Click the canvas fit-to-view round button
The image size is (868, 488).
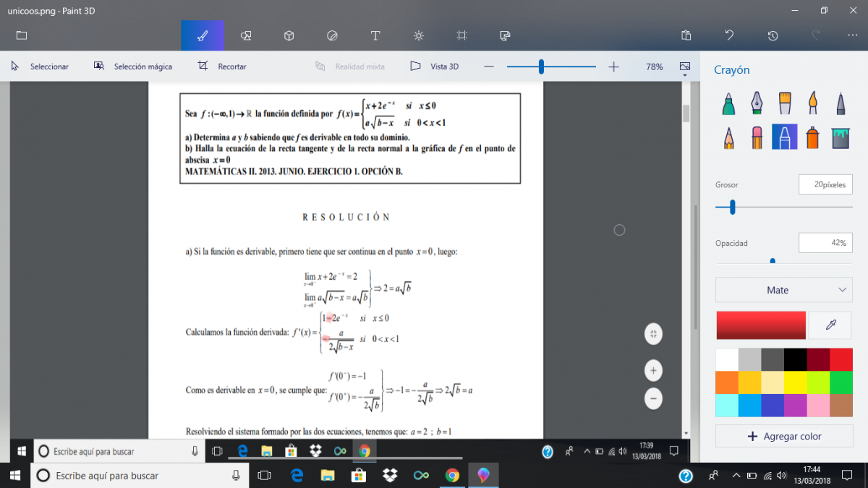[x=653, y=333]
